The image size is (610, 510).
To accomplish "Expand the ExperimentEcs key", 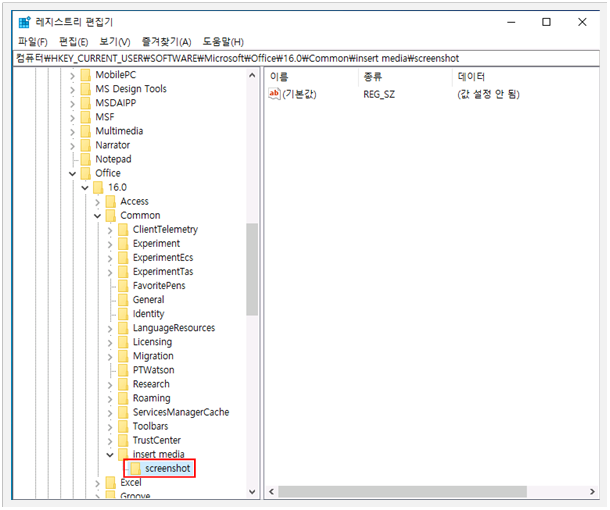I will click(x=110, y=258).
